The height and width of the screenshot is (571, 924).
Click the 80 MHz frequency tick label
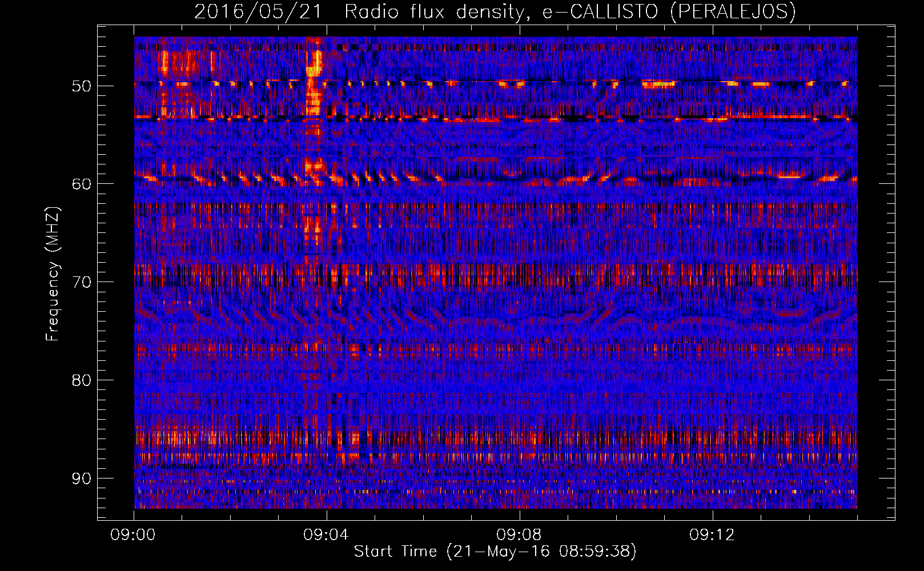tap(81, 380)
